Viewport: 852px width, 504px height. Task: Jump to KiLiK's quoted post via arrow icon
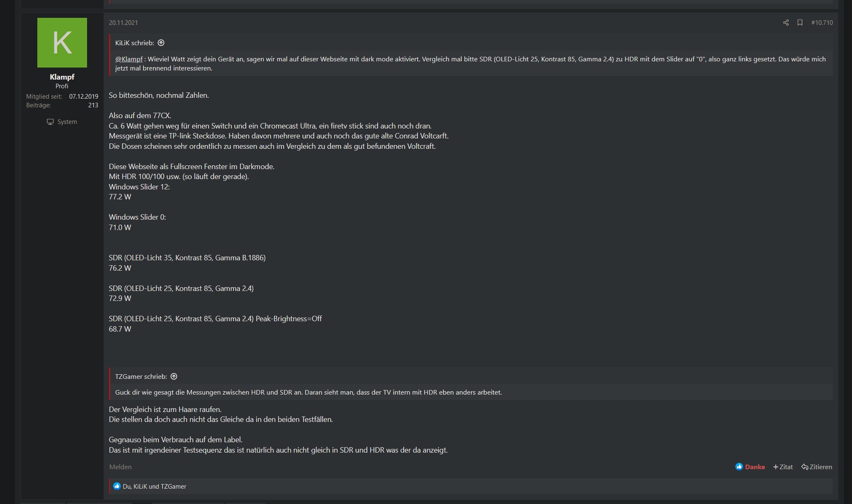click(161, 43)
